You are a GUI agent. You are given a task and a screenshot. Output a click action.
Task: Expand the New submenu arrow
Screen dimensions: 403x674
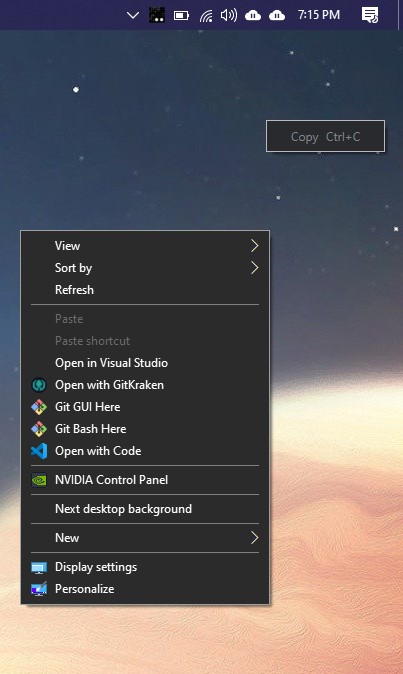254,538
